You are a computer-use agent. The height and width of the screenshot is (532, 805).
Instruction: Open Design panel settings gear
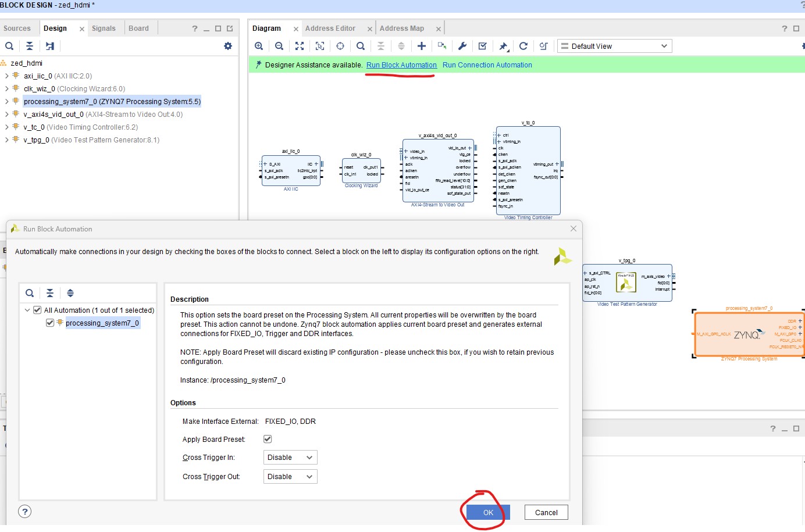pyautogui.click(x=228, y=46)
